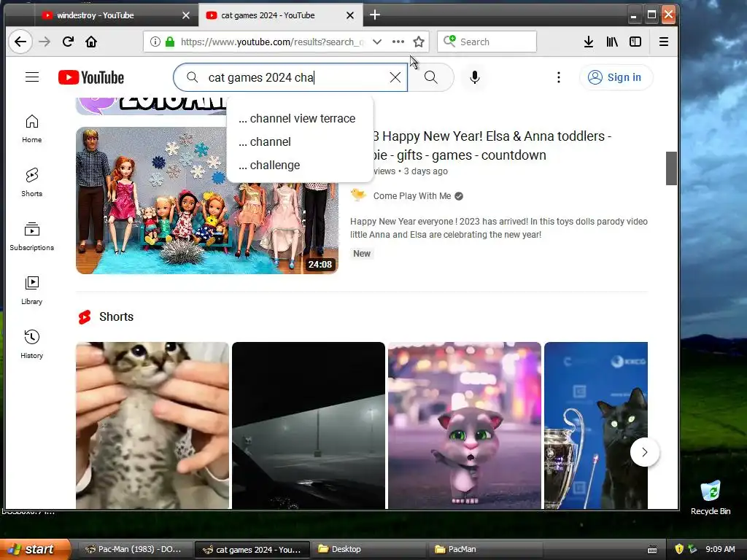Open the Talking Tom cat Short

tap(465, 425)
